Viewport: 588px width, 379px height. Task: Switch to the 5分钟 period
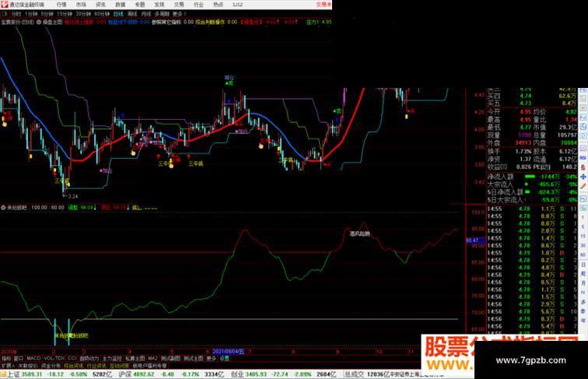tap(47, 14)
